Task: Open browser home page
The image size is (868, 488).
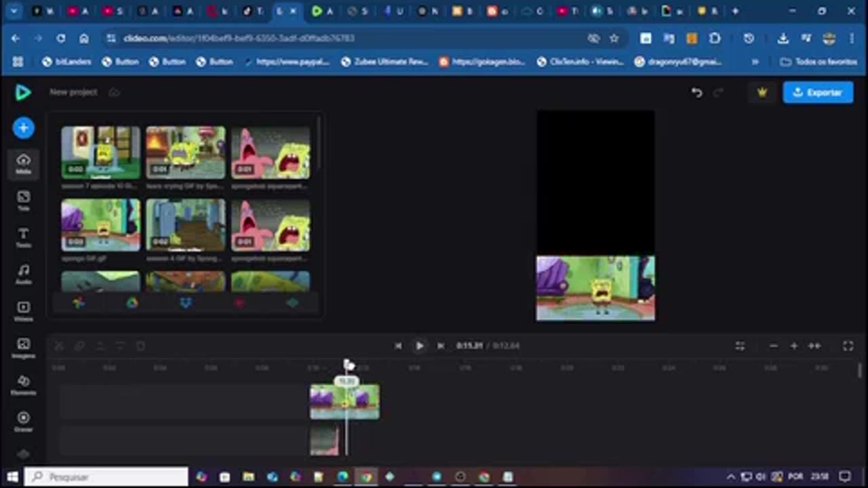Action: pyautogui.click(x=84, y=39)
